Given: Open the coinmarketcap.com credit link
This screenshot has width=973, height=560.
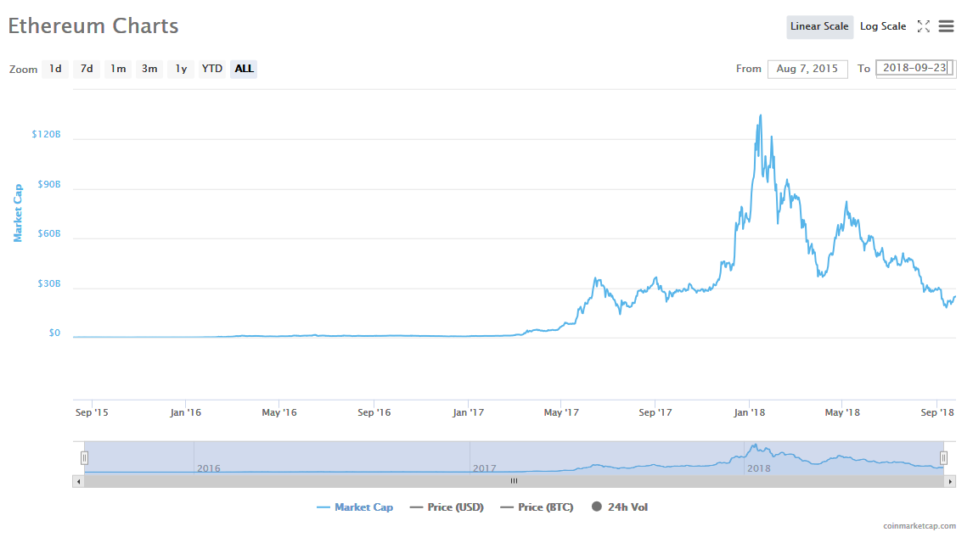Looking at the screenshot, I should [x=920, y=526].
